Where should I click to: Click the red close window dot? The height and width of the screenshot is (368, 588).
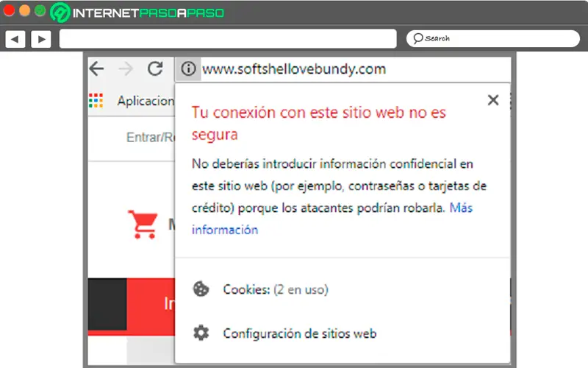pyautogui.click(x=9, y=10)
